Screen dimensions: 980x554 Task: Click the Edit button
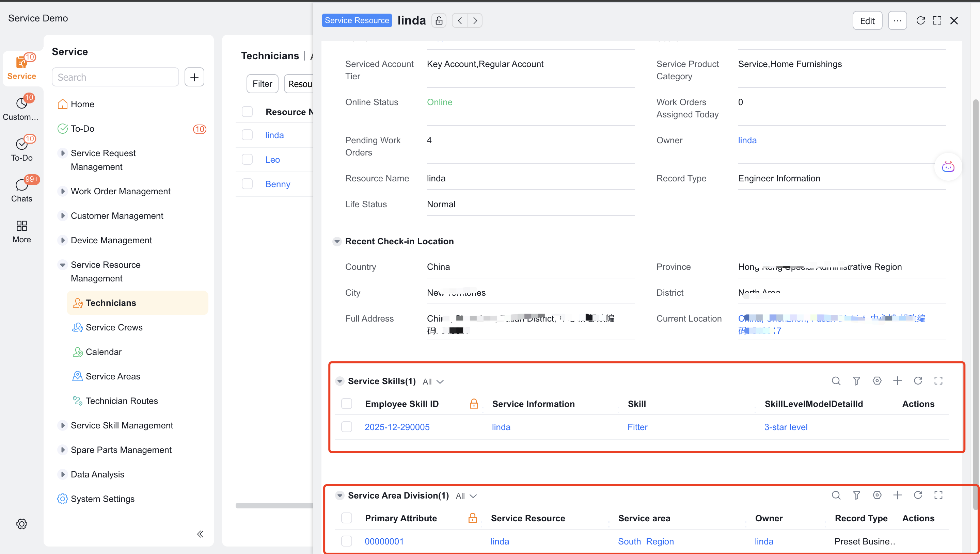[867, 20]
